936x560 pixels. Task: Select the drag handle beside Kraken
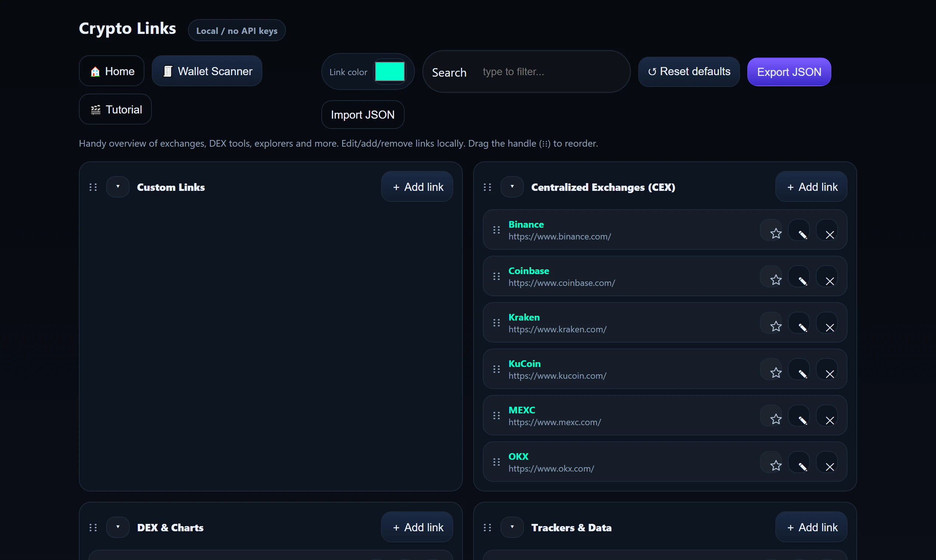(x=496, y=323)
